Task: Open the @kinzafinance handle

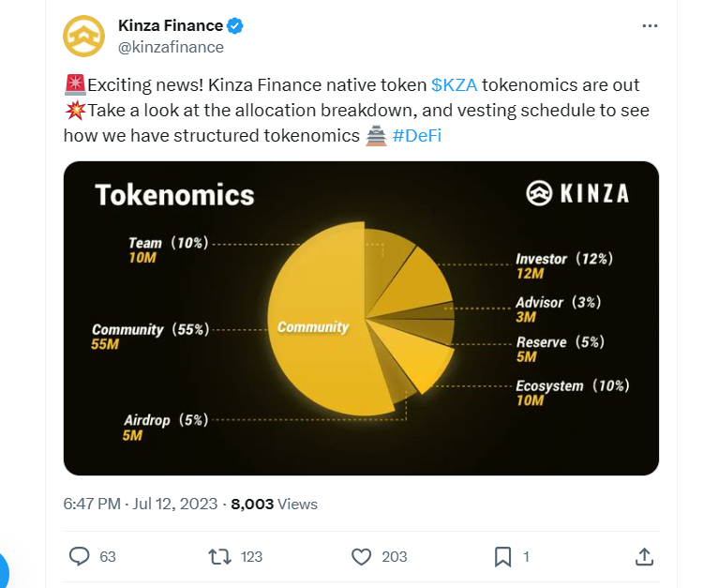Action: point(171,47)
